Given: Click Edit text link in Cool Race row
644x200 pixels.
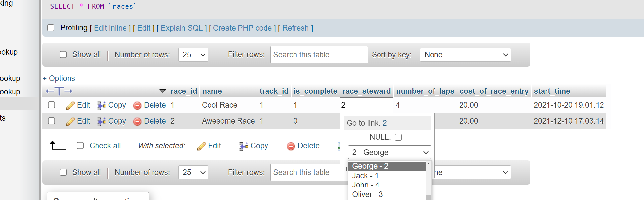Looking at the screenshot, I should coord(84,105).
